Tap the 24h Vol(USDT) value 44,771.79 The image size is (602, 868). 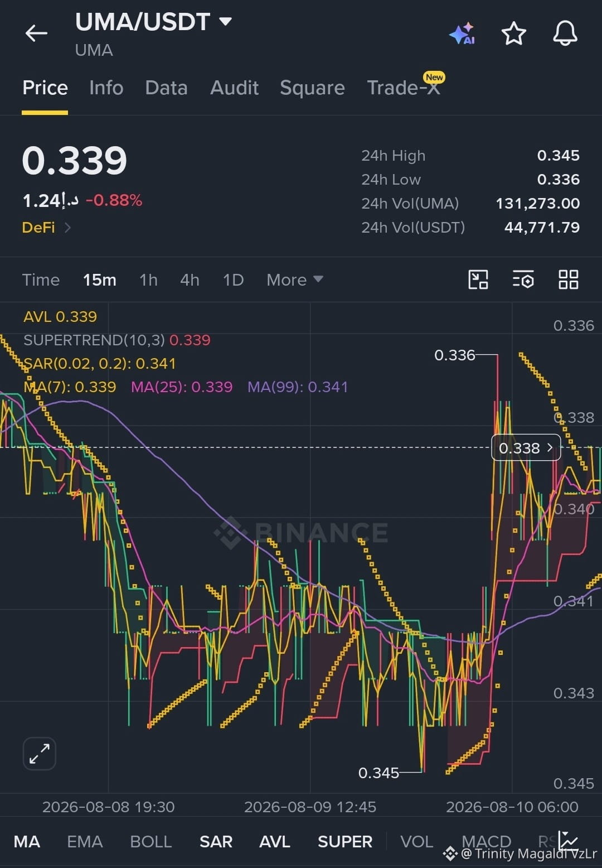coord(542,228)
